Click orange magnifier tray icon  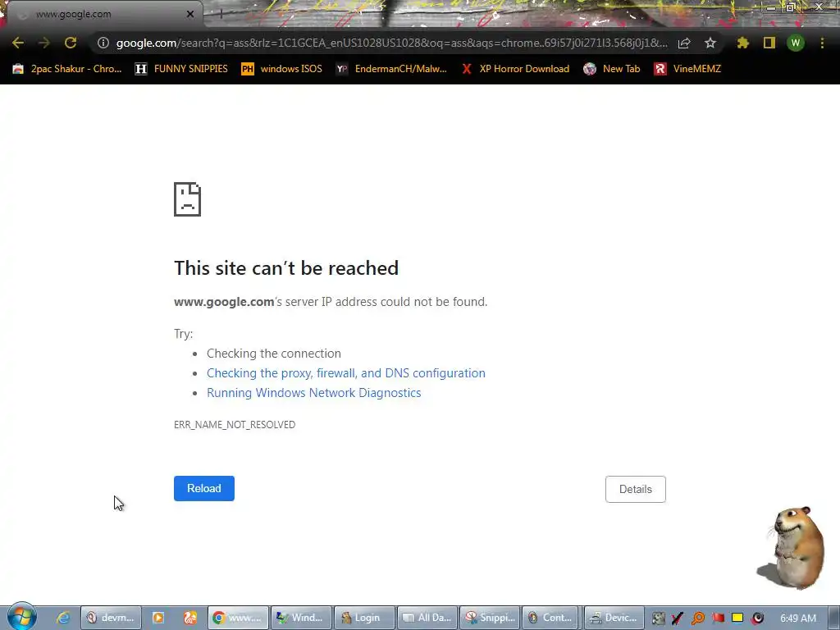[697, 619]
